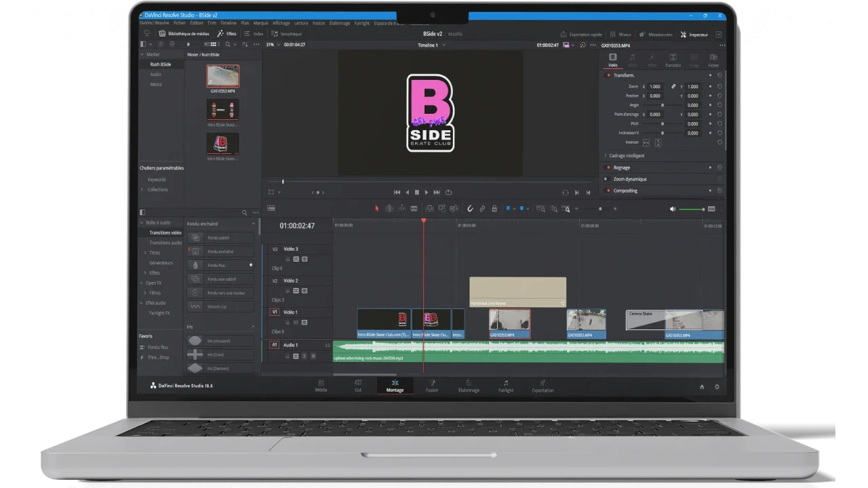The image size is (868, 488).
Task: Collapse the Open FX tree
Action: click(142, 283)
